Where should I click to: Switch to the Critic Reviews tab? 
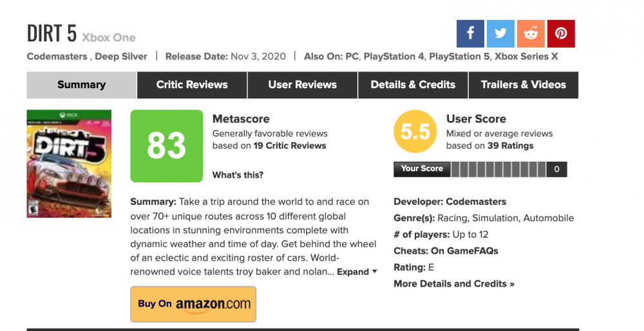click(x=192, y=85)
